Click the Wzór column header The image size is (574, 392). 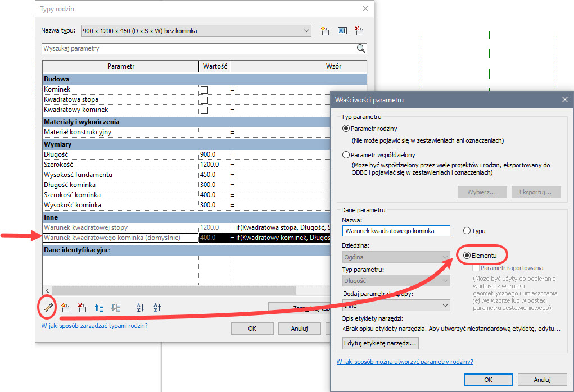[333, 66]
